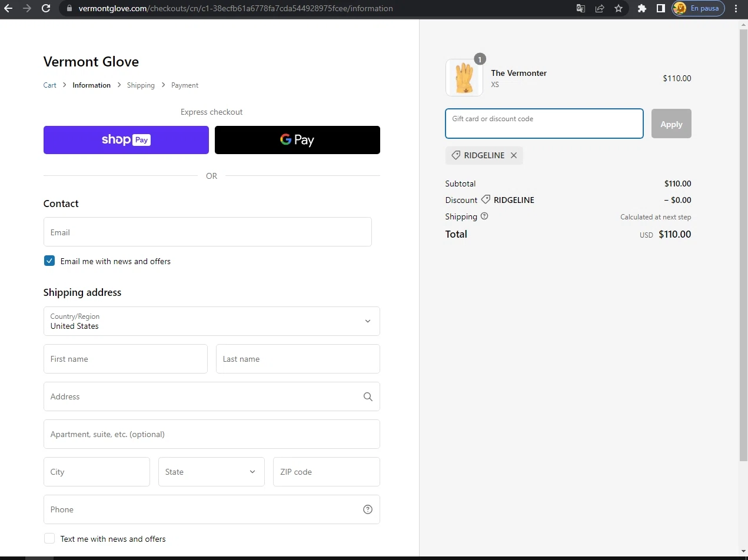Focus the Last name field
Image resolution: width=748 pixels, height=560 pixels.
[x=298, y=359]
